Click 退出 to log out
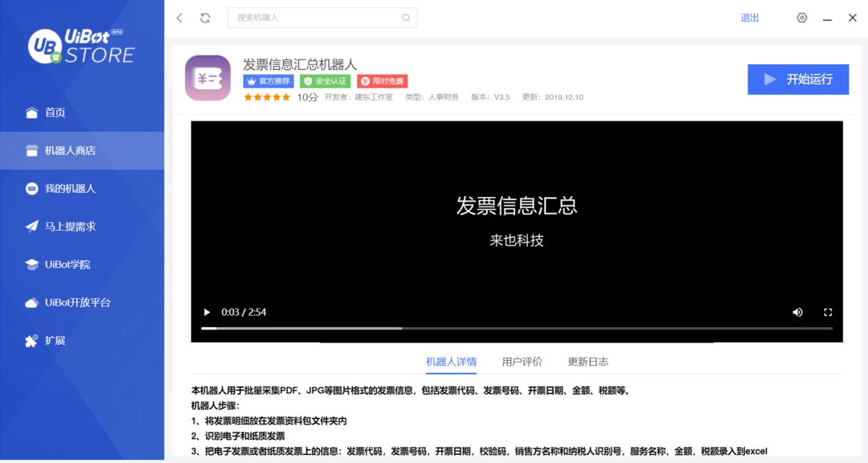The height and width of the screenshot is (463, 868). pos(750,18)
